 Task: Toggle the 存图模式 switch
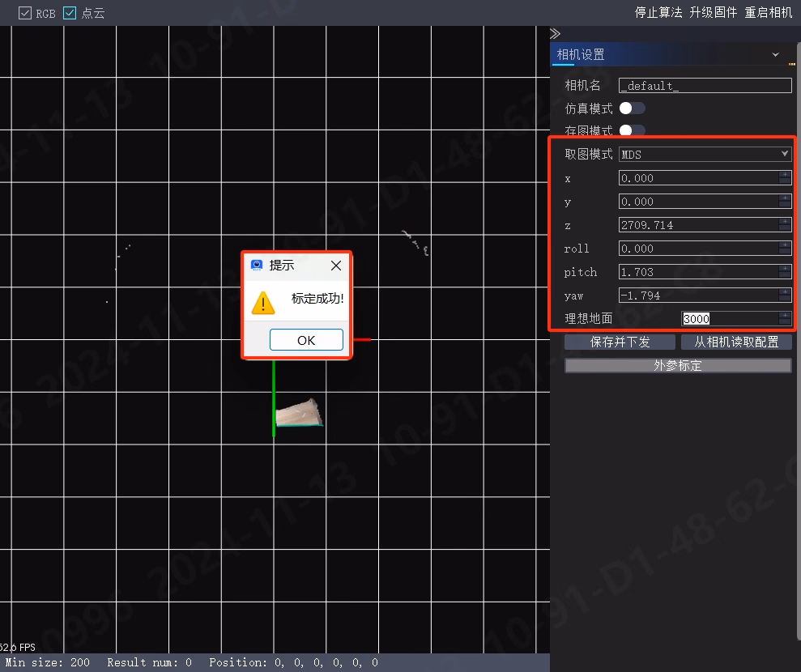tap(632, 130)
